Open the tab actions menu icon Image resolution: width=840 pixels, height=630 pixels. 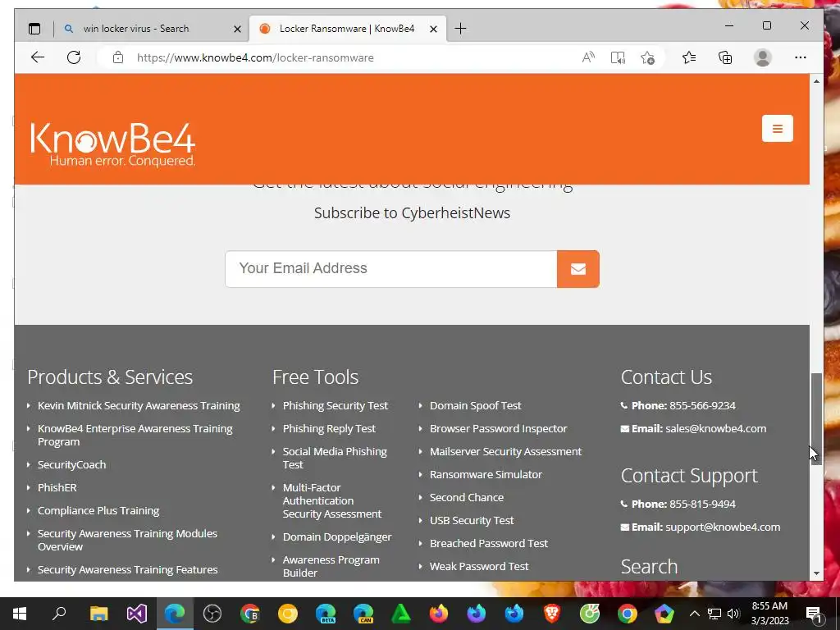tap(34, 29)
